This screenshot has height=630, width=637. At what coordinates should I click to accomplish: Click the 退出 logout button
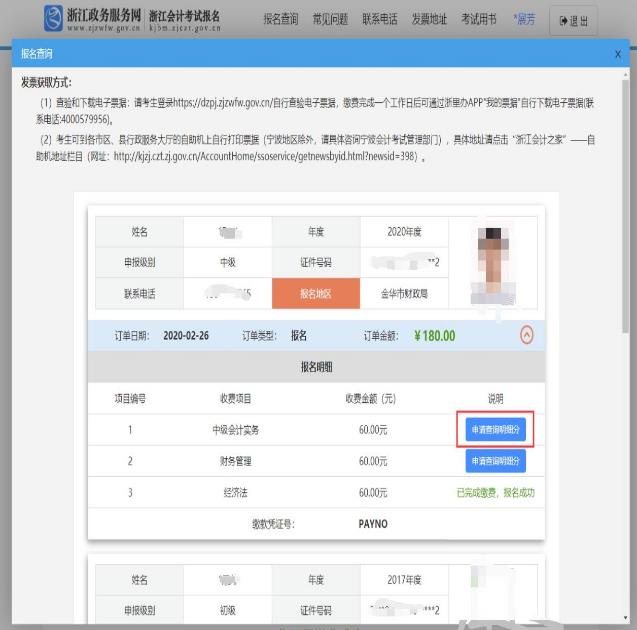[574, 21]
